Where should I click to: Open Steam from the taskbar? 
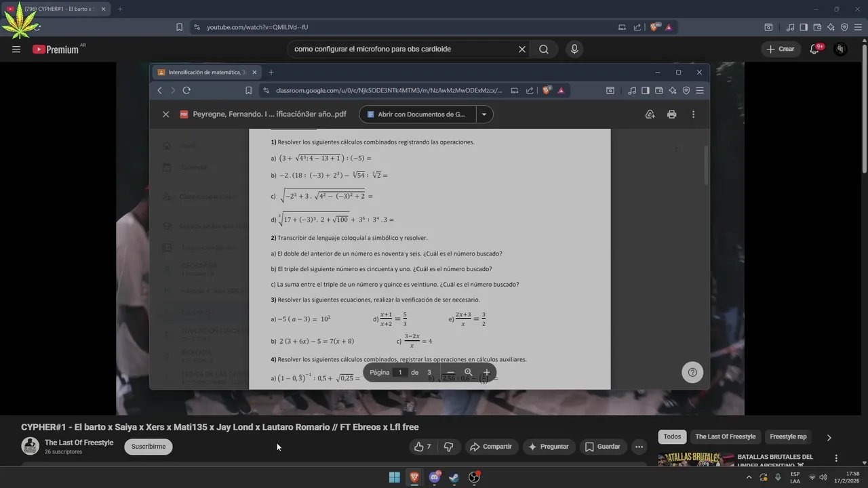454,477
